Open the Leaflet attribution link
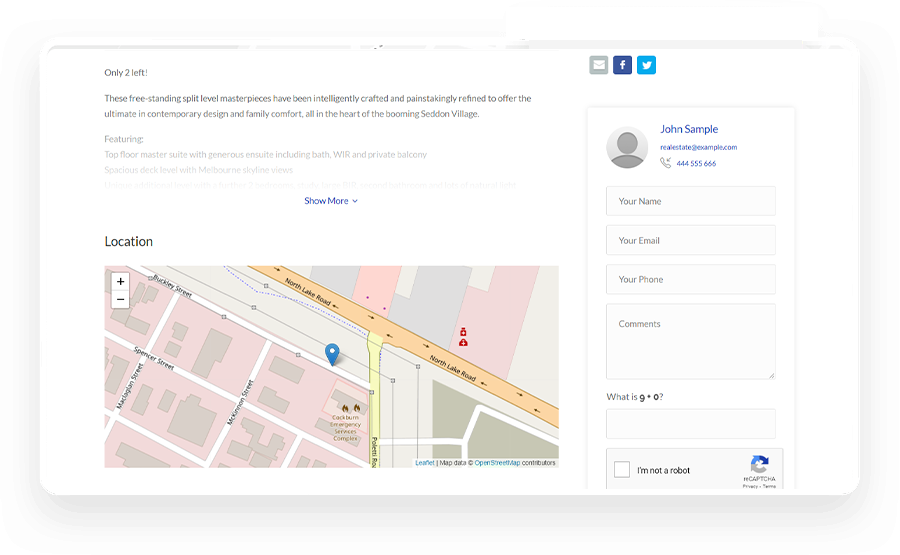The width and height of the screenshot is (900, 555). click(x=424, y=463)
